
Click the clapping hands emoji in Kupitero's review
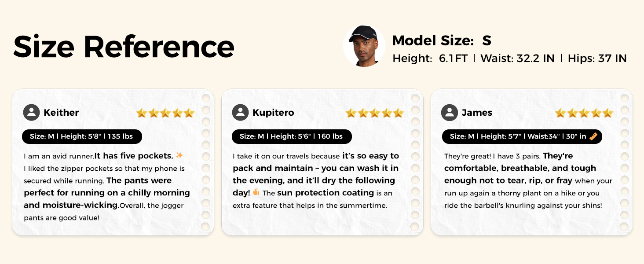256,192
